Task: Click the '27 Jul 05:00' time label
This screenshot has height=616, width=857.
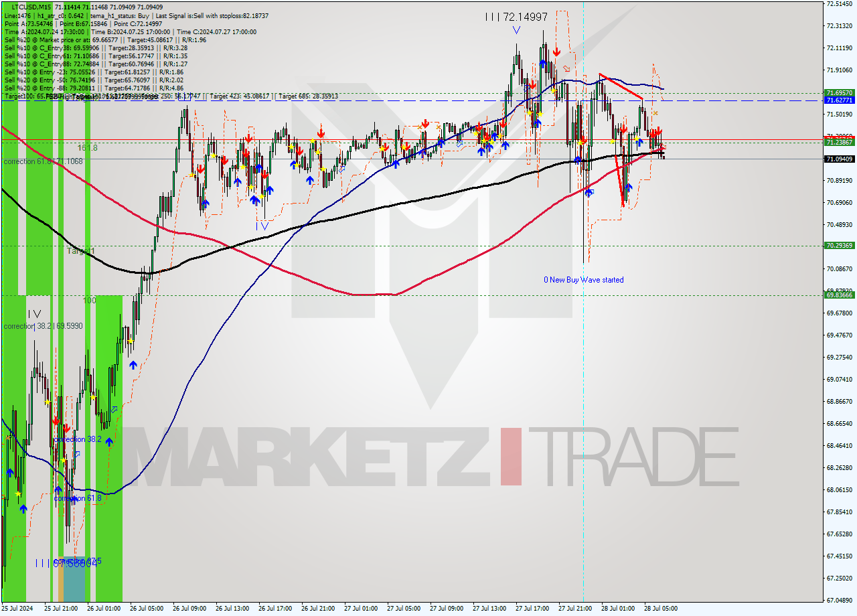Action: pos(404,609)
